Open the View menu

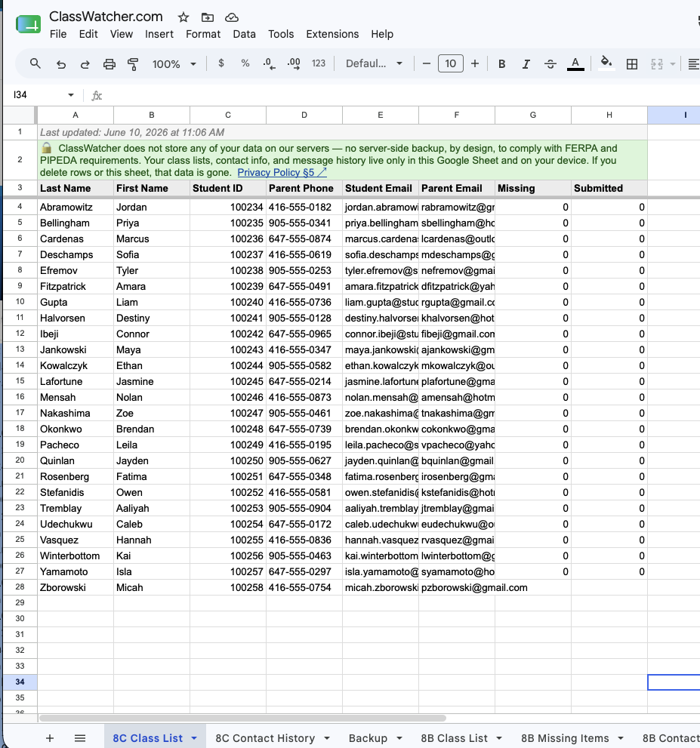tap(122, 35)
